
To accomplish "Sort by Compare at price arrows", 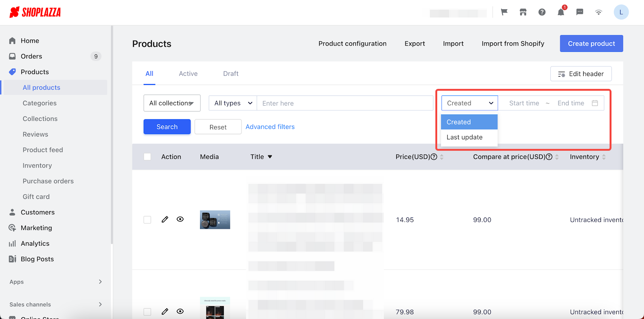I will [557, 157].
